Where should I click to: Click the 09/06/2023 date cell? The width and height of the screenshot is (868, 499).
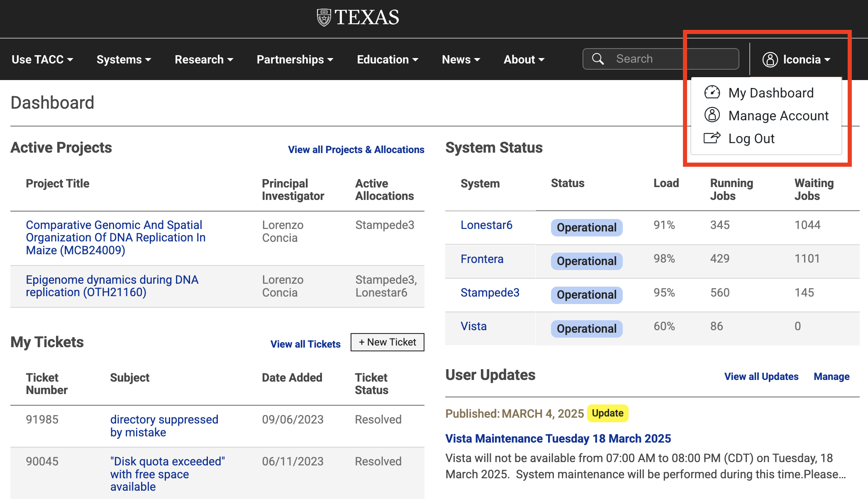click(293, 419)
